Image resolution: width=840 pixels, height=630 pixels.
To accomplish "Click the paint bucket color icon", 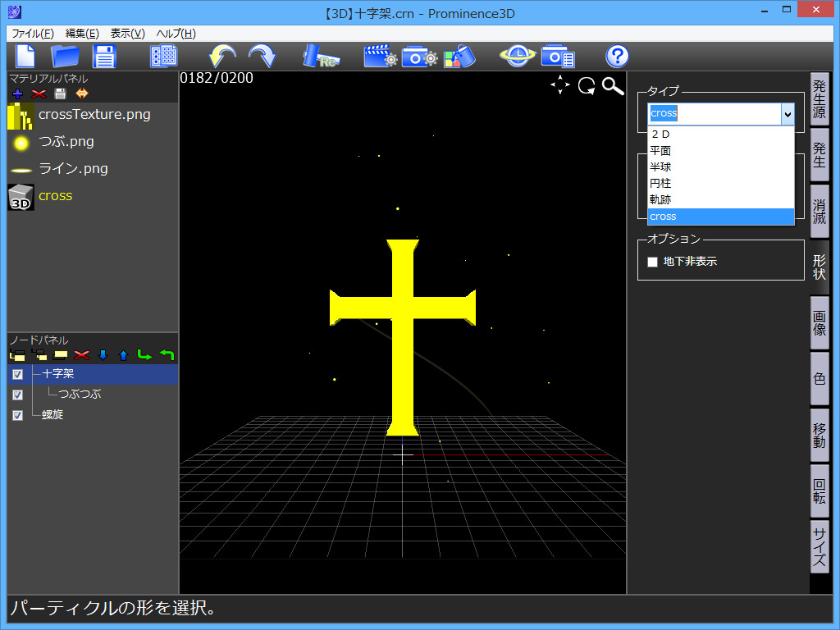I will click(x=459, y=57).
